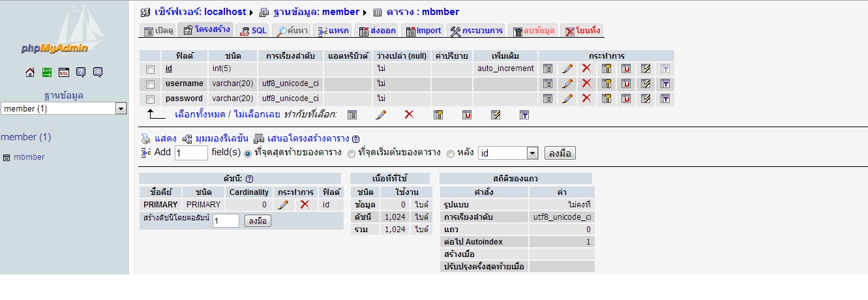Select ที่จุดเริ่มต้นของตาราง radio option
Screen dimensions: 868x300
point(352,154)
